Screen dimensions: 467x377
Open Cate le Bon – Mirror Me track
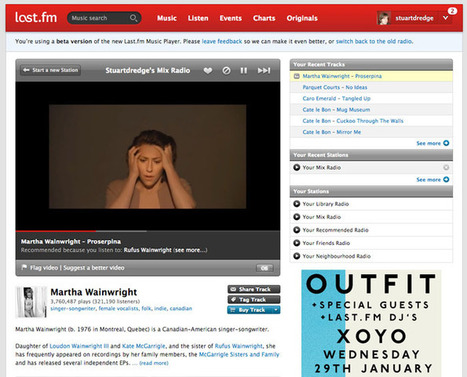pyautogui.click(x=332, y=132)
